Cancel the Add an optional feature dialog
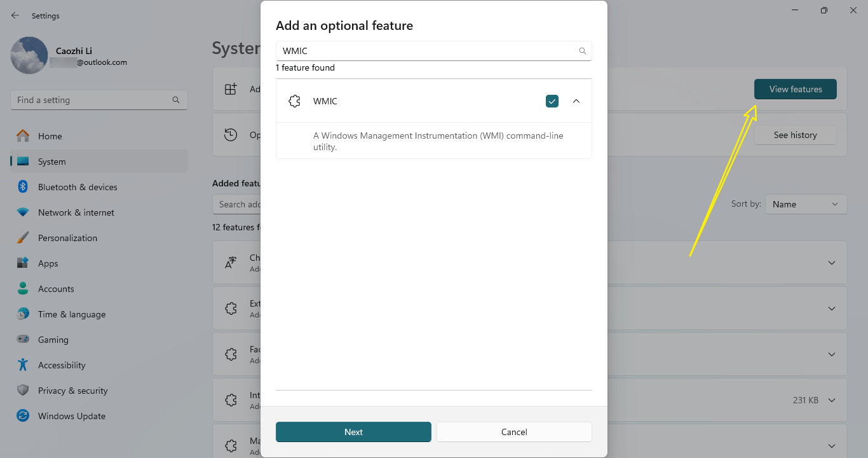This screenshot has height=458, width=868. (x=513, y=432)
